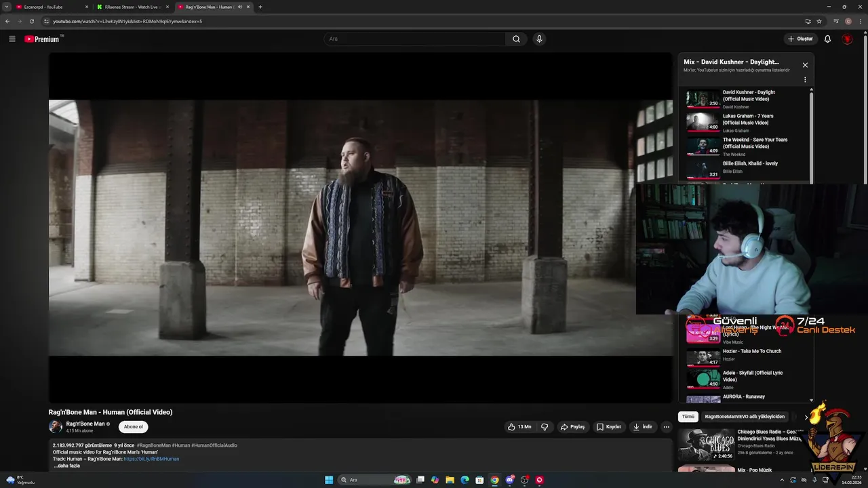Open Chrome three-dot menu
Viewport: 868px width, 488px height.
[861, 21]
